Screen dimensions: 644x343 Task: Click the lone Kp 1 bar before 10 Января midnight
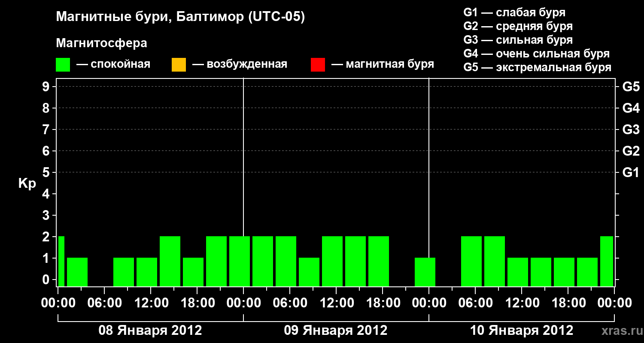[x=425, y=272]
